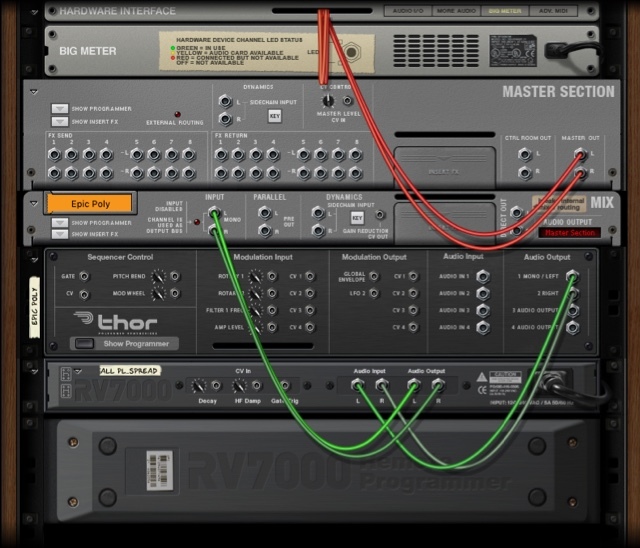The image size is (640, 548).
Task: Click the ALL PL_SPREAD device name label
Action: click(x=130, y=371)
